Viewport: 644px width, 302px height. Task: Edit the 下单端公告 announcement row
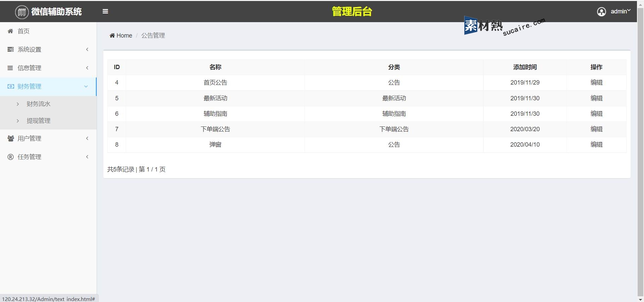pos(596,129)
